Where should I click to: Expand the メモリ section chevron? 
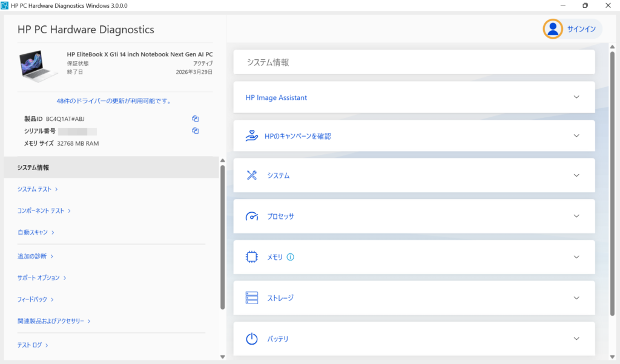pos(576,257)
